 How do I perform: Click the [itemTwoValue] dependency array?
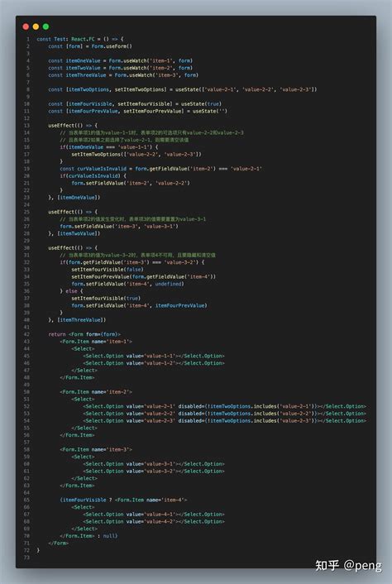[79, 233]
